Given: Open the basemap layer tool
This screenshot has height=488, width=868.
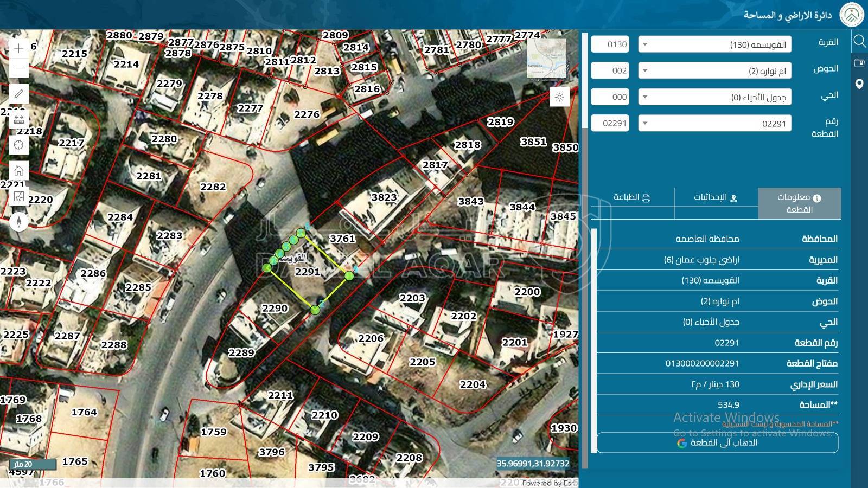Looking at the screenshot, I should tap(18, 196).
